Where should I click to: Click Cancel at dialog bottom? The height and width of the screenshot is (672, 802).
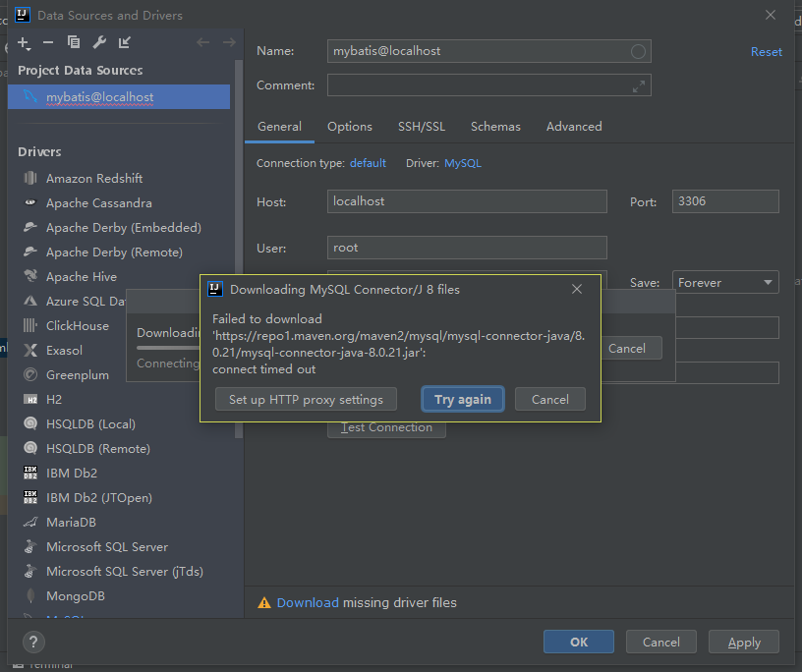pos(661,642)
